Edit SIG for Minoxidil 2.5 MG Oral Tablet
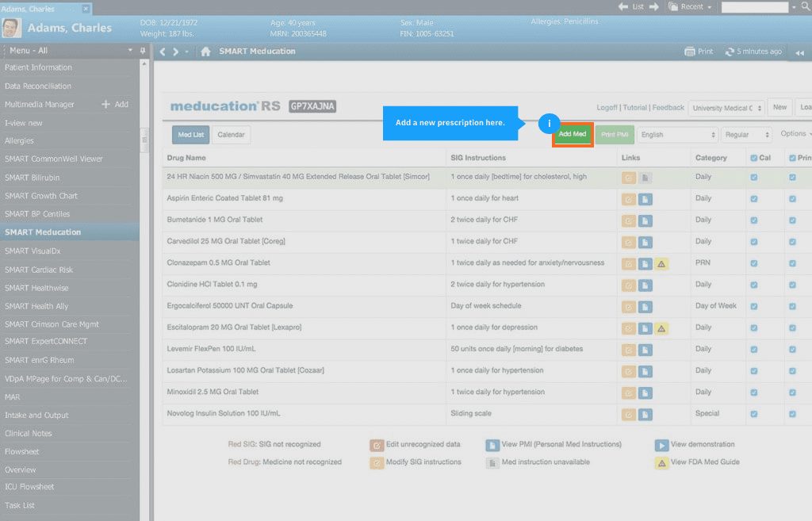The image size is (812, 521). pyautogui.click(x=628, y=393)
